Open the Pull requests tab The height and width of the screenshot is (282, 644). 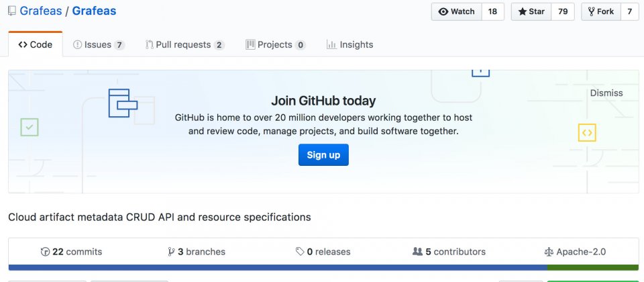(185, 44)
